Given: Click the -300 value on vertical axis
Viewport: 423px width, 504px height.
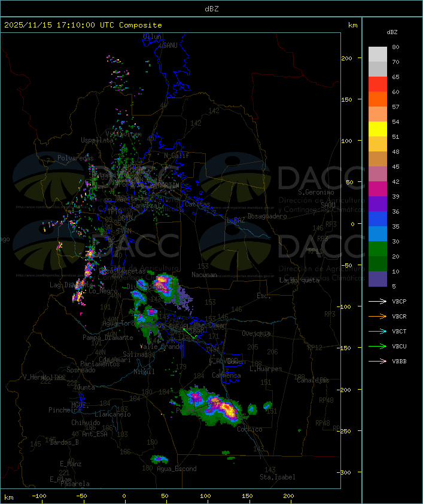Looking at the screenshot, I should pos(343,472).
